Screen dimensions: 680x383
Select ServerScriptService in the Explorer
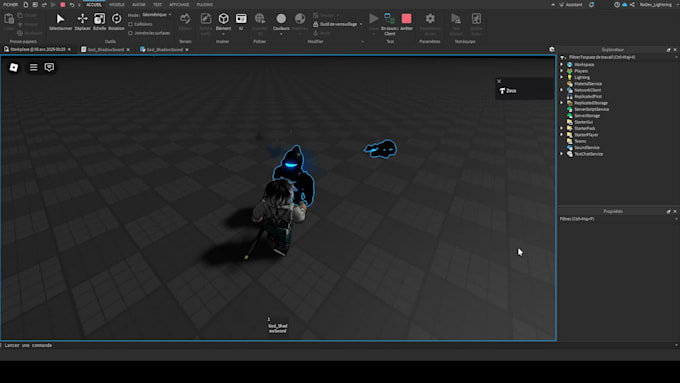[x=592, y=109]
